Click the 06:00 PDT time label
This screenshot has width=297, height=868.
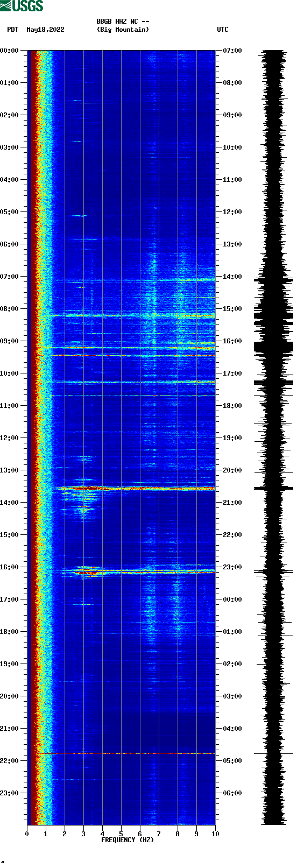[10, 244]
